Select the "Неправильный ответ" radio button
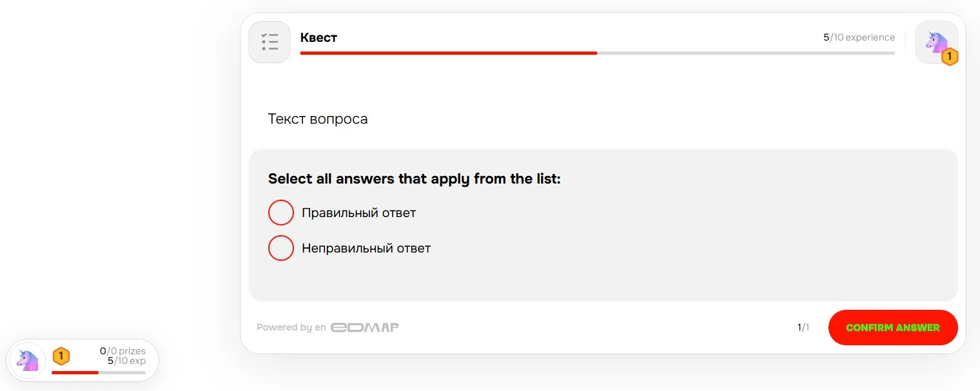980x391 pixels. (x=281, y=247)
